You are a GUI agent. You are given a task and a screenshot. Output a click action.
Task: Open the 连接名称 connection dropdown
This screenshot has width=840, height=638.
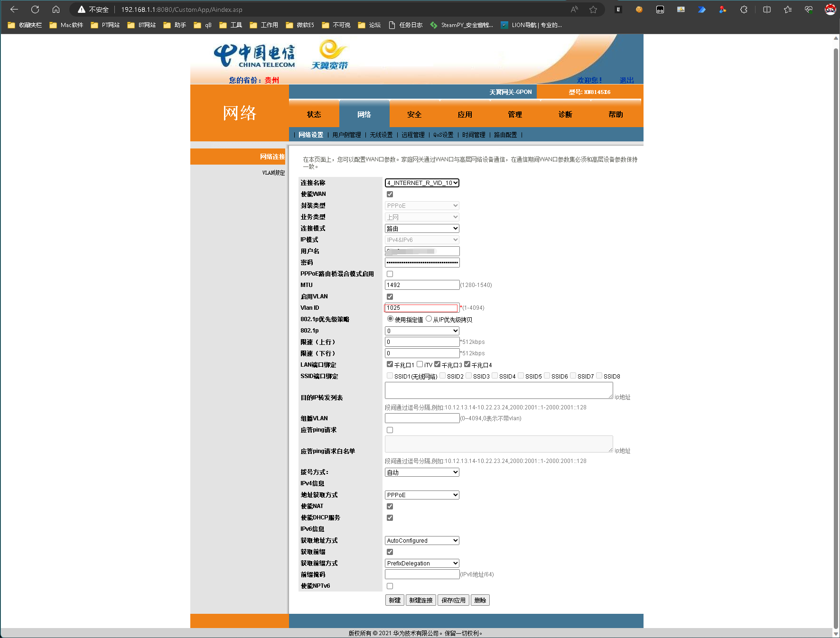[422, 183]
